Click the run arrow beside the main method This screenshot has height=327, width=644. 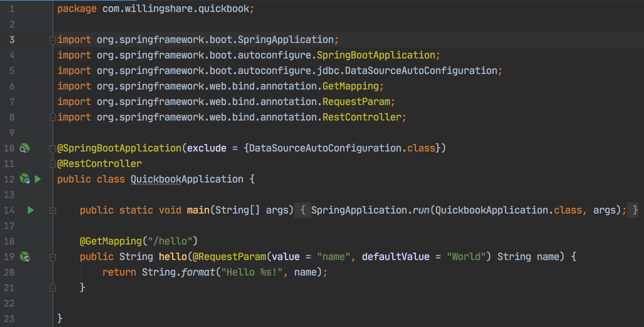tap(31, 210)
